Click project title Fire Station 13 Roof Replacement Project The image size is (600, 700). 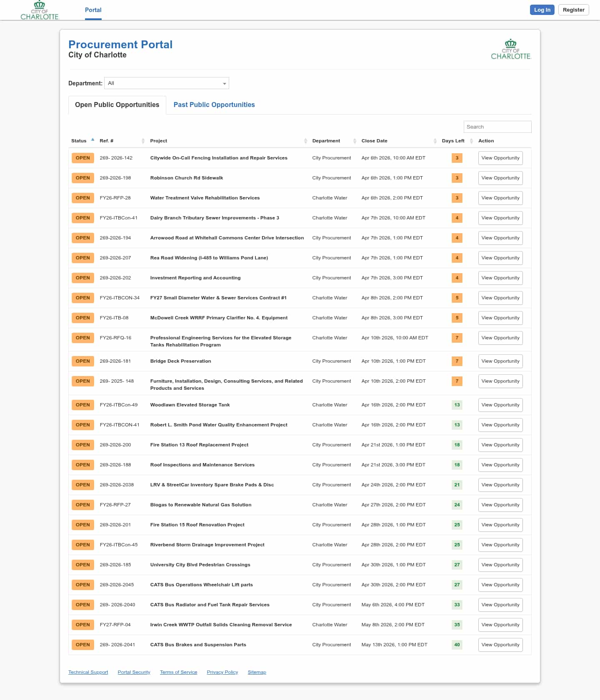(x=199, y=445)
